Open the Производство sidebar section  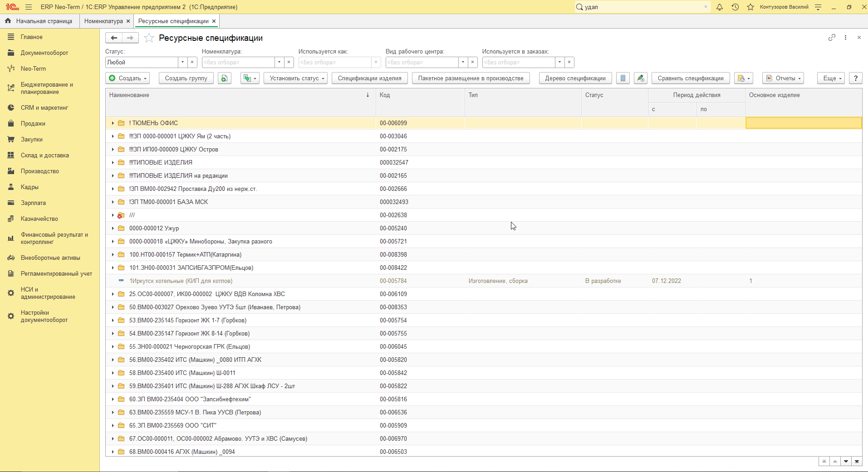40,171
